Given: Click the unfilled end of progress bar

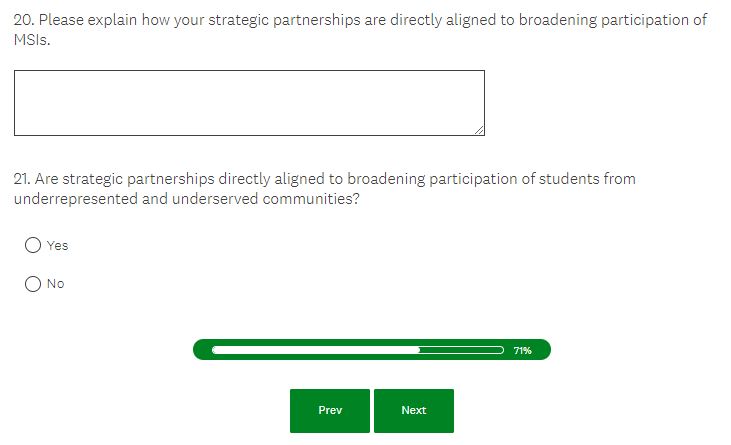Looking at the screenshot, I should click(462, 350).
